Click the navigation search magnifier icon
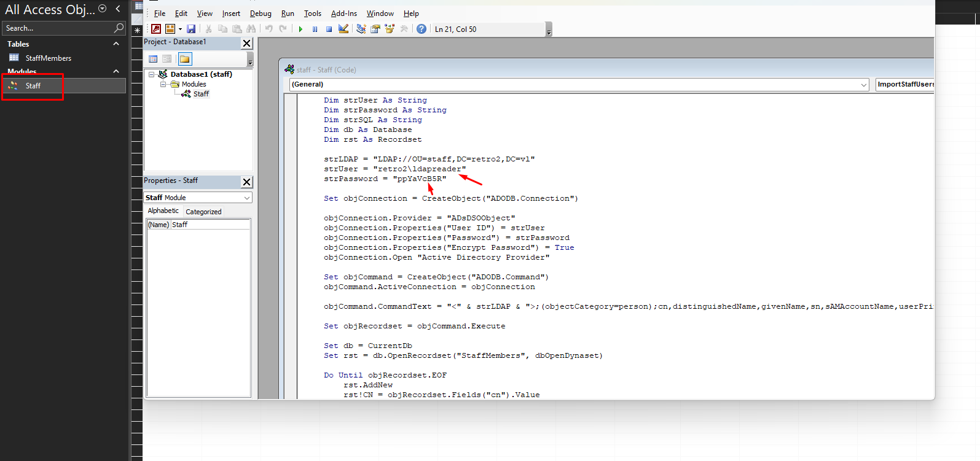Image resolution: width=980 pixels, height=461 pixels. pos(119,28)
